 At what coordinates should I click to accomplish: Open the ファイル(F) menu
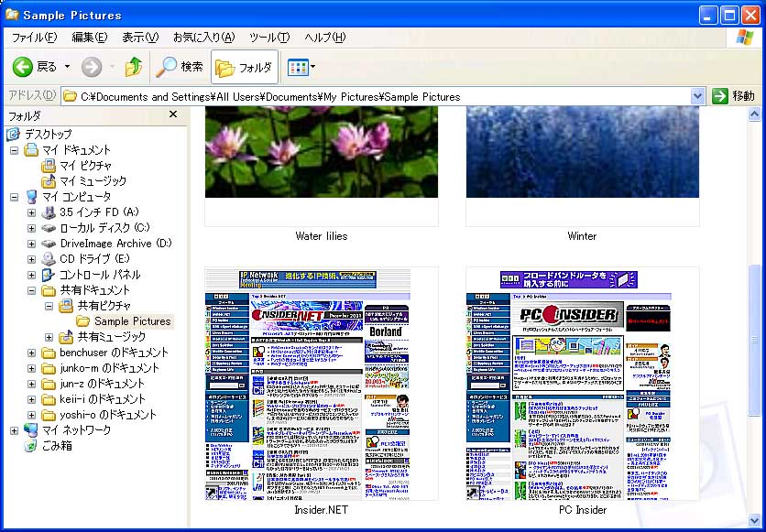(x=34, y=38)
